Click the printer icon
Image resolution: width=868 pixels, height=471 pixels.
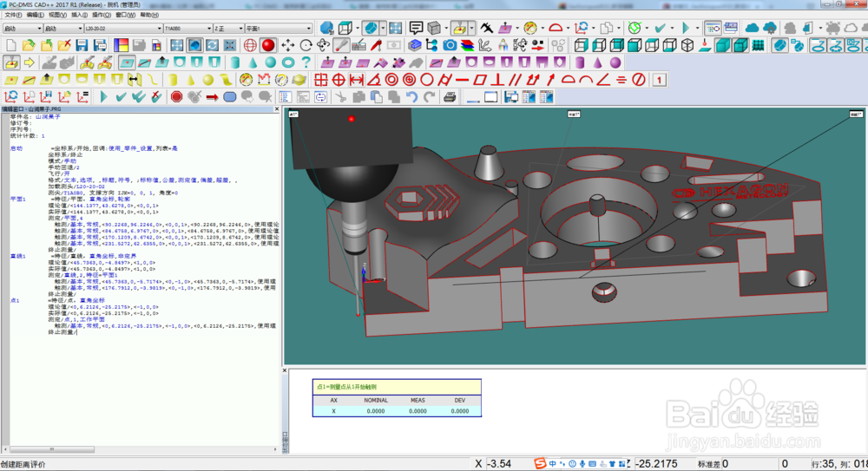click(450, 97)
